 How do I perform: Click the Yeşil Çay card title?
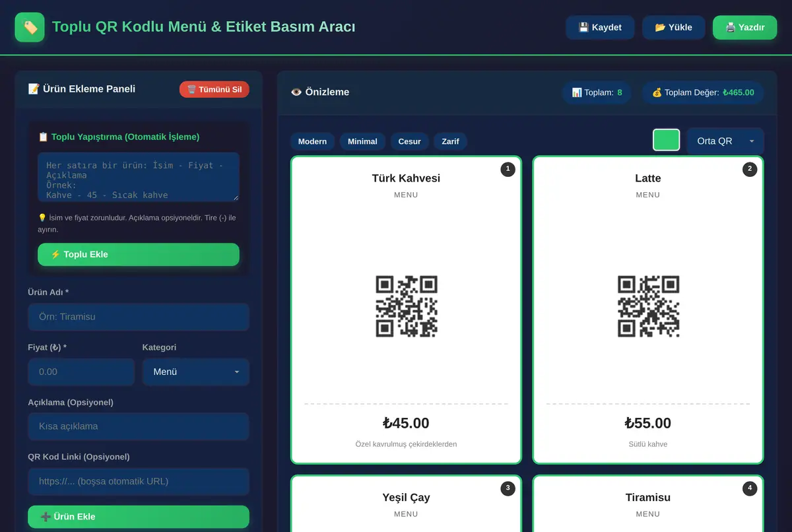406,498
